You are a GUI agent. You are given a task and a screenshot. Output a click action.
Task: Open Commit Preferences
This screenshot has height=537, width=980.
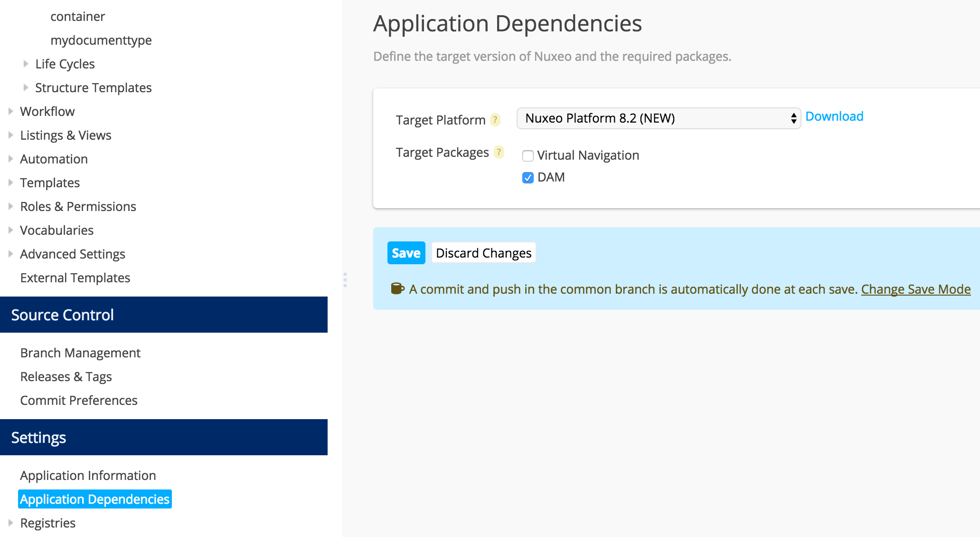pos(79,401)
